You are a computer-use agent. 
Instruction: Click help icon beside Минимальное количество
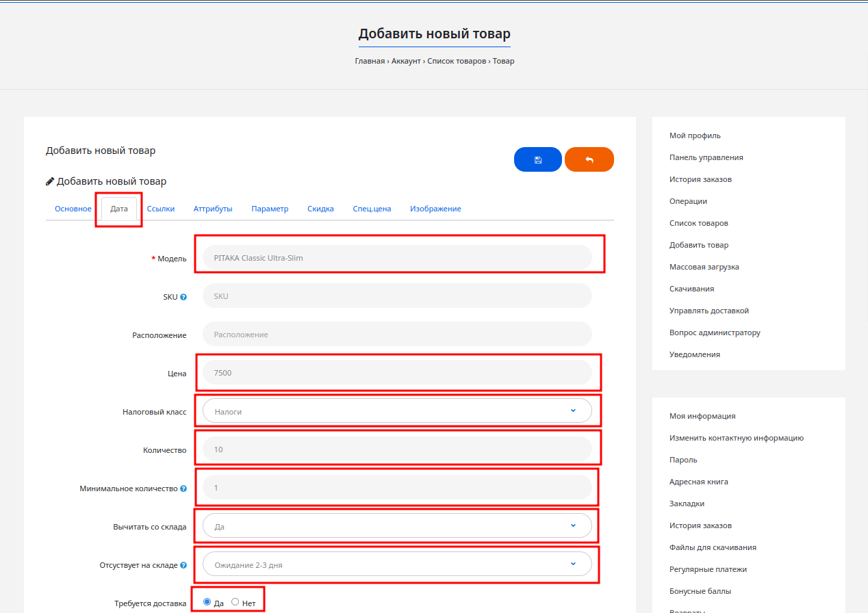(183, 488)
